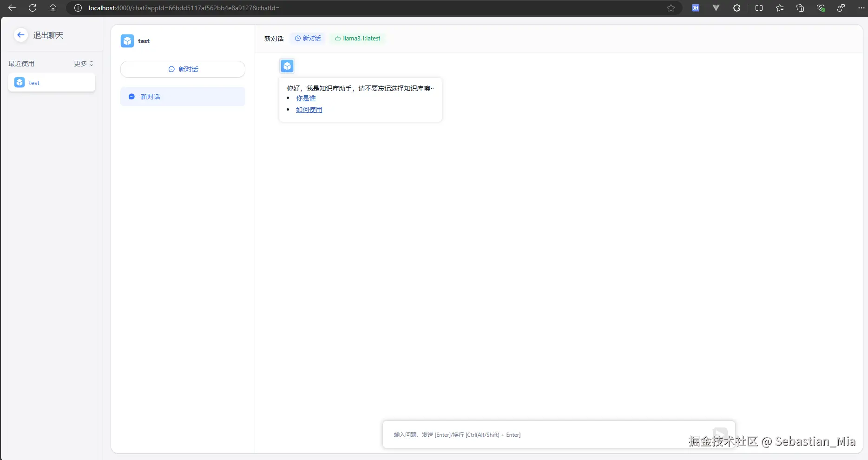Toggle browser split screen icon

click(759, 8)
